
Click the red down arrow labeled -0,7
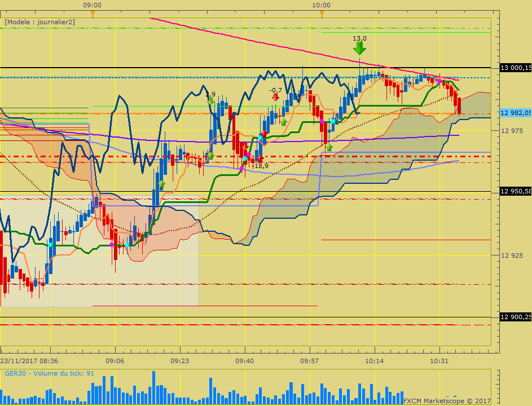point(275,98)
